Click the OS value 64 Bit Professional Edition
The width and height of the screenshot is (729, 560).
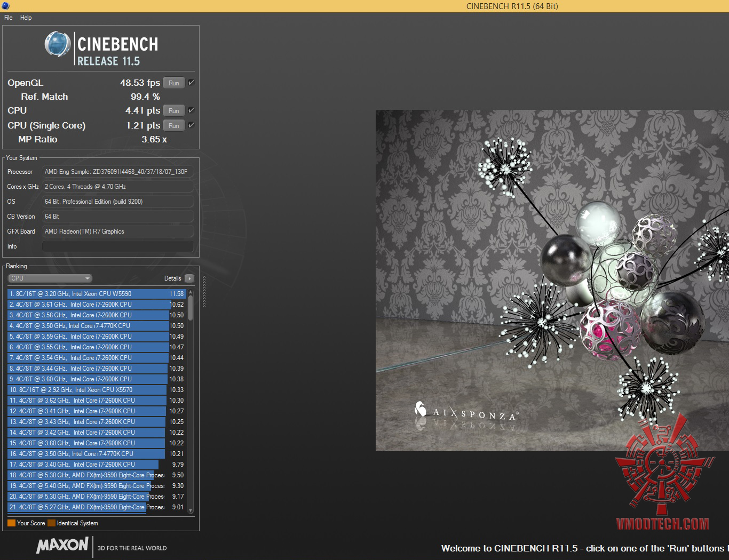coord(117,202)
